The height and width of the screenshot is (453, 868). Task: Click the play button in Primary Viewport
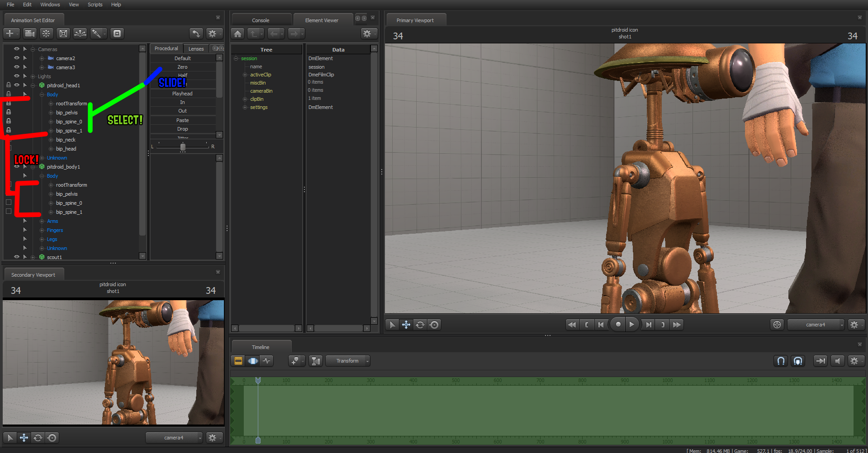(x=632, y=324)
